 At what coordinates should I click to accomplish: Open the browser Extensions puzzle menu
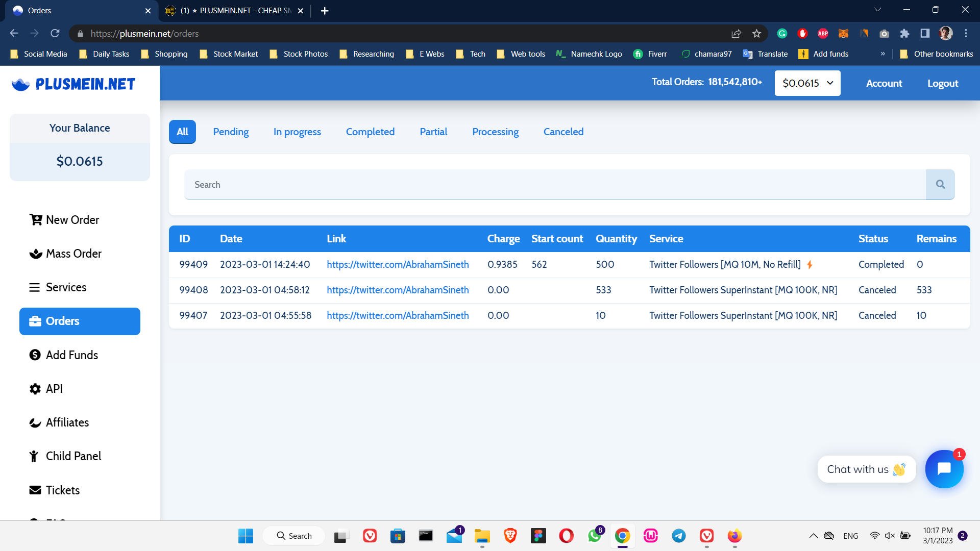coord(904,34)
